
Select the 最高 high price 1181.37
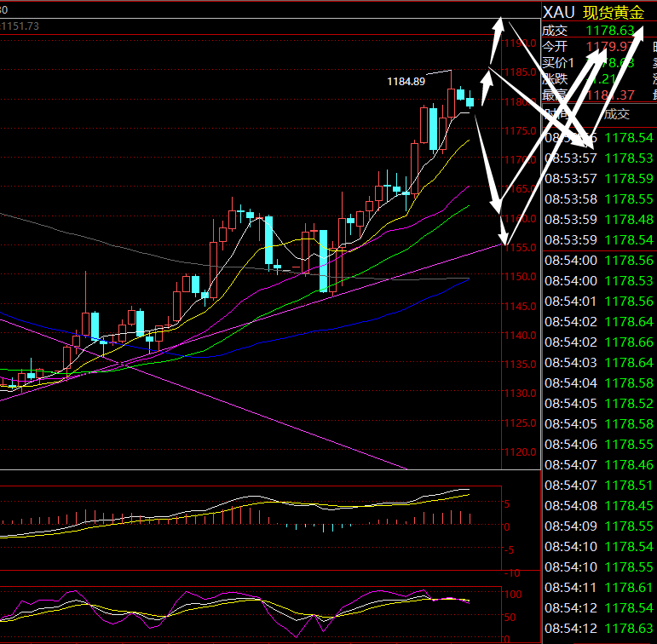coord(608,95)
